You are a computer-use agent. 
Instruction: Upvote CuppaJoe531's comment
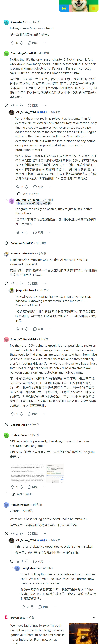point(13,43)
